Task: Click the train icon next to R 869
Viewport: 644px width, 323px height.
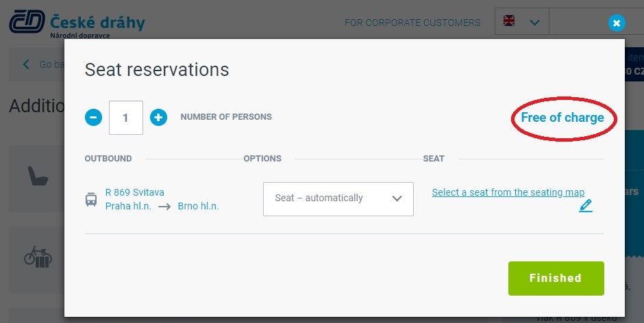Action: coord(91,199)
